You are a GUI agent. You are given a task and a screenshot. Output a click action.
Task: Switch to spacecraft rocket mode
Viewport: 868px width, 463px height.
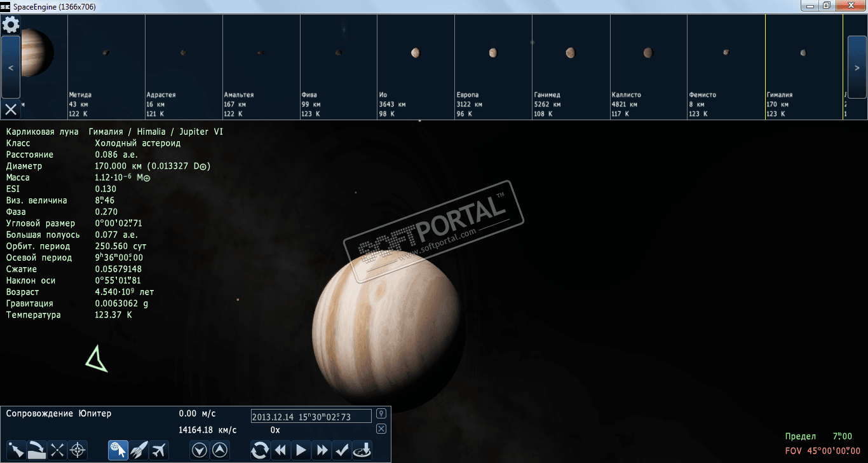(x=139, y=450)
